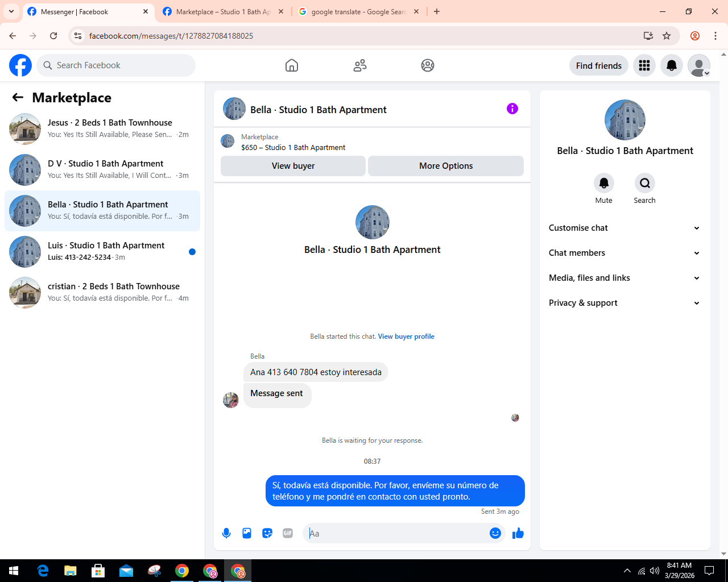Viewport: 728px width, 582px height.
Task: Expand Media, files and links section
Action: (625, 278)
